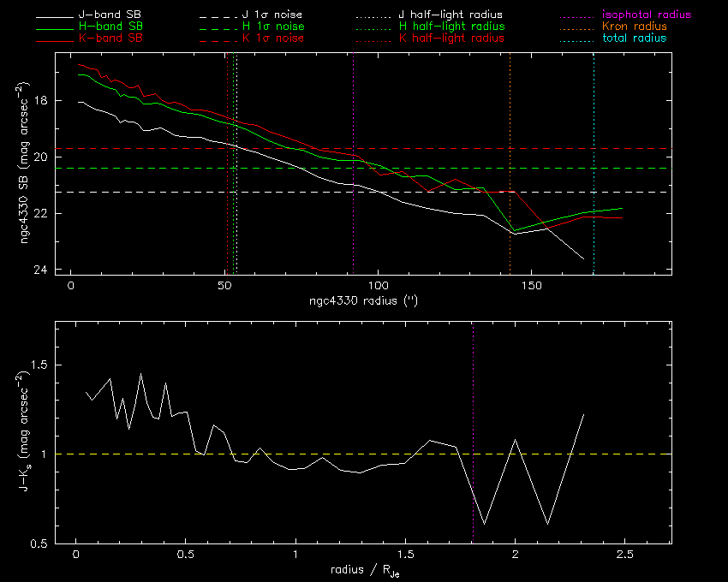This screenshot has height=582, width=728.
Task: Click the J half-light radius legend entry
Action: tap(451, 15)
